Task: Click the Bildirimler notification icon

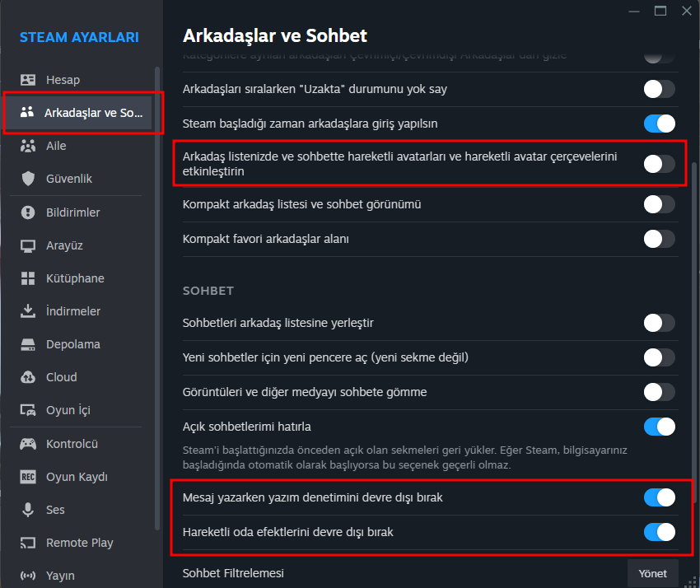Action: 28,212
